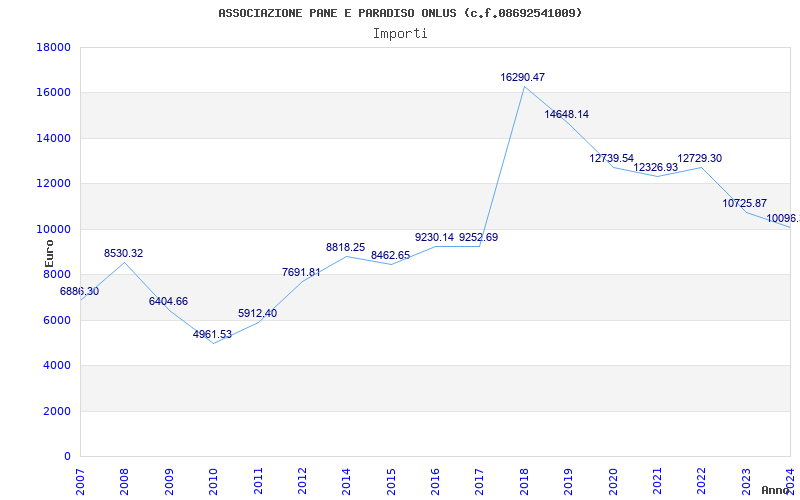Click the y-axis value 16000
The width and height of the screenshot is (800, 500).
[x=54, y=93]
